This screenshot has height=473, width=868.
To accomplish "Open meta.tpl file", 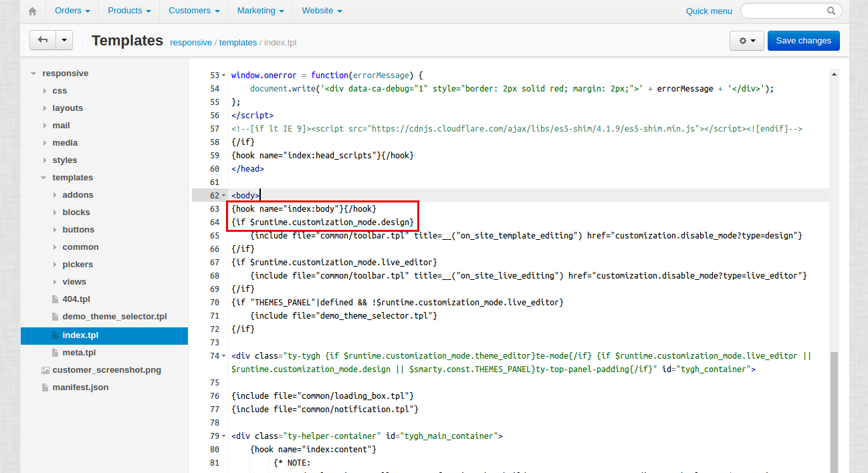I will [79, 353].
